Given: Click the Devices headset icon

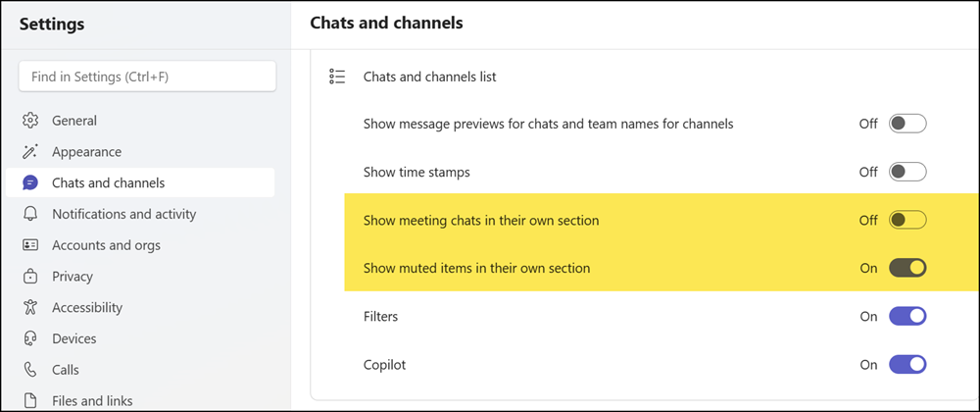Looking at the screenshot, I should (30, 338).
